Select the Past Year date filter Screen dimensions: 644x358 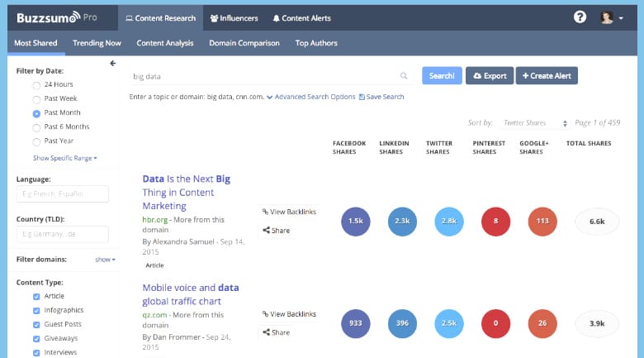click(36, 141)
